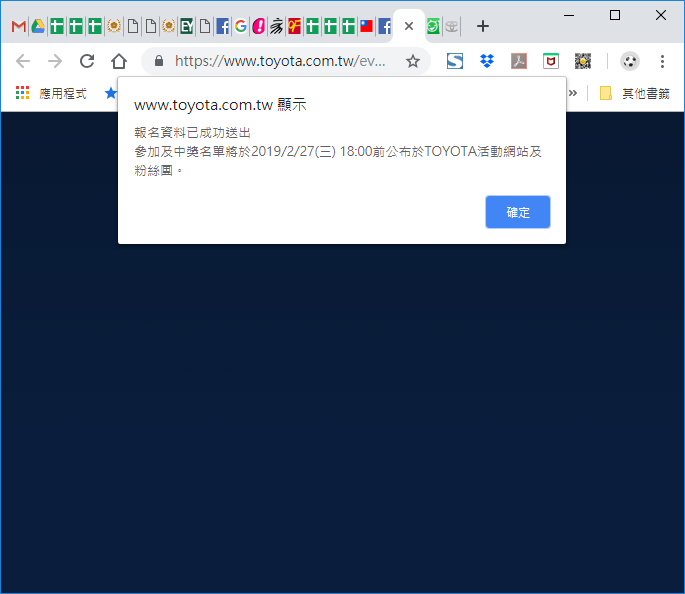
Task: Open the Facebook tab beside the Google tab
Action: click(x=223, y=27)
